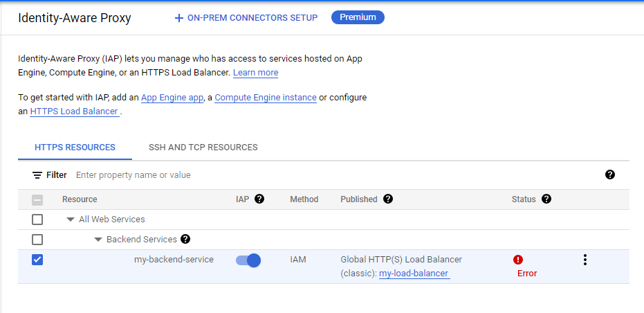644x313 pixels.
Task: Collapse the Backend Services tree arrow
Action: click(98, 240)
